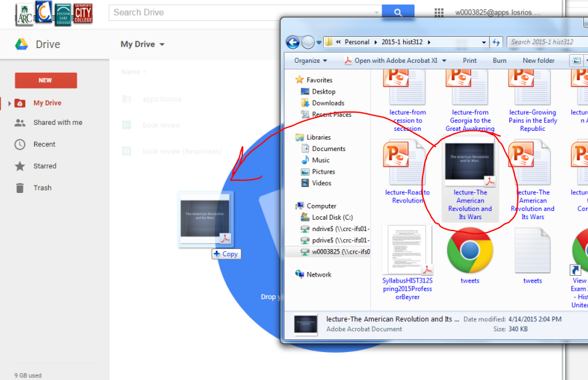Viewport: 588px width, 380px height.
Task: Select Downloads in Explorer Favorites
Action: pos(323,103)
